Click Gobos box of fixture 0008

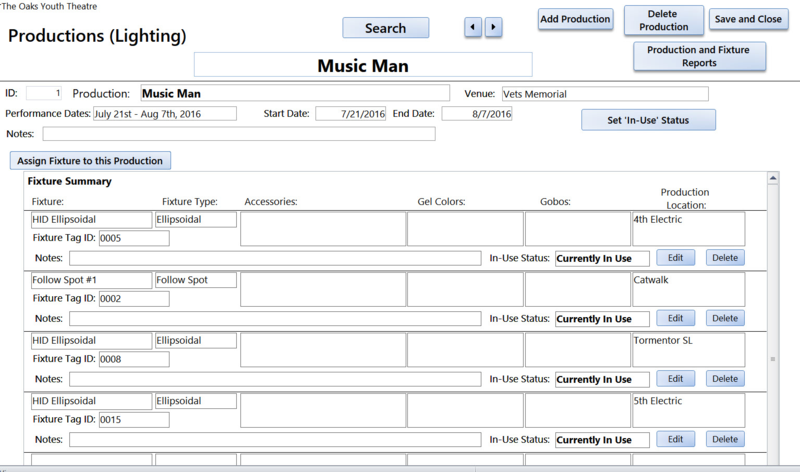pos(578,350)
